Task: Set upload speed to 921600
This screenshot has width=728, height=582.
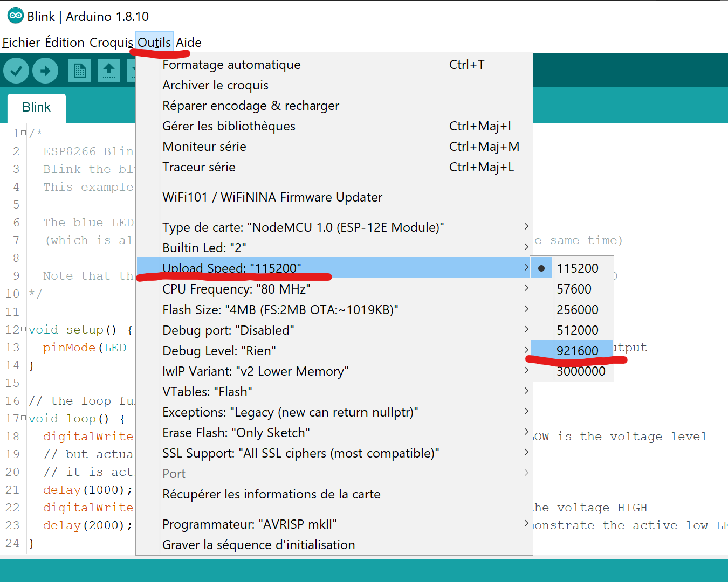Action: tap(572, 350)
